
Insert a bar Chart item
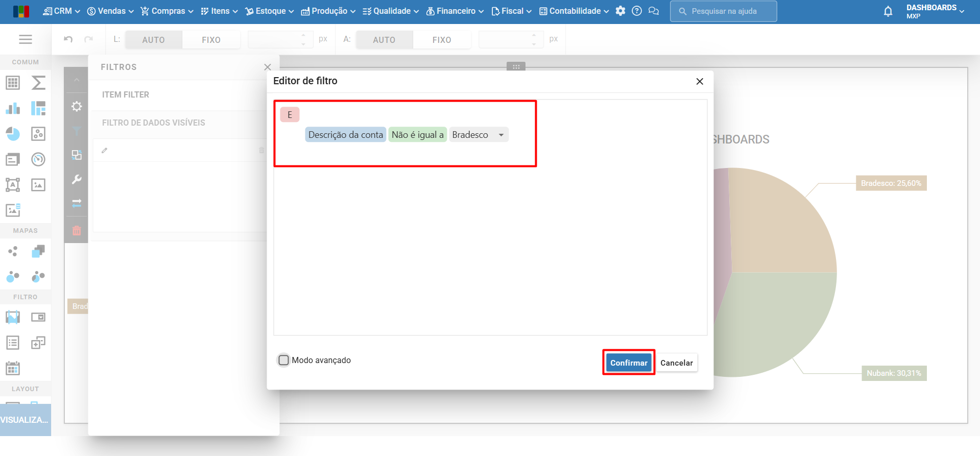[x=13, y=108]
